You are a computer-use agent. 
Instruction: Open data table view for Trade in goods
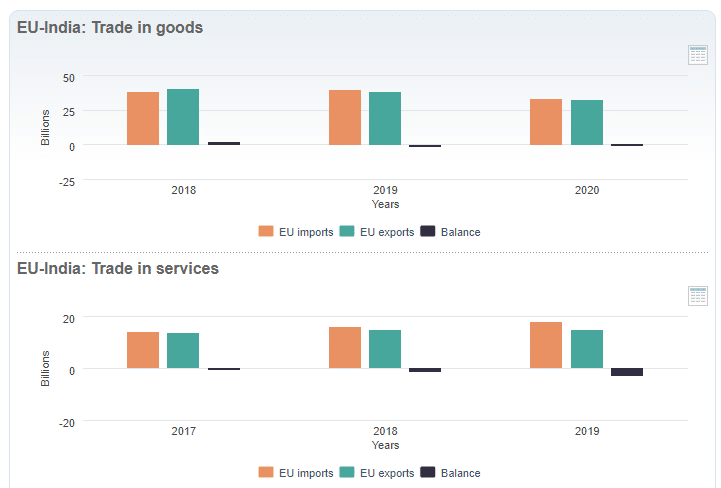point(698,55)
